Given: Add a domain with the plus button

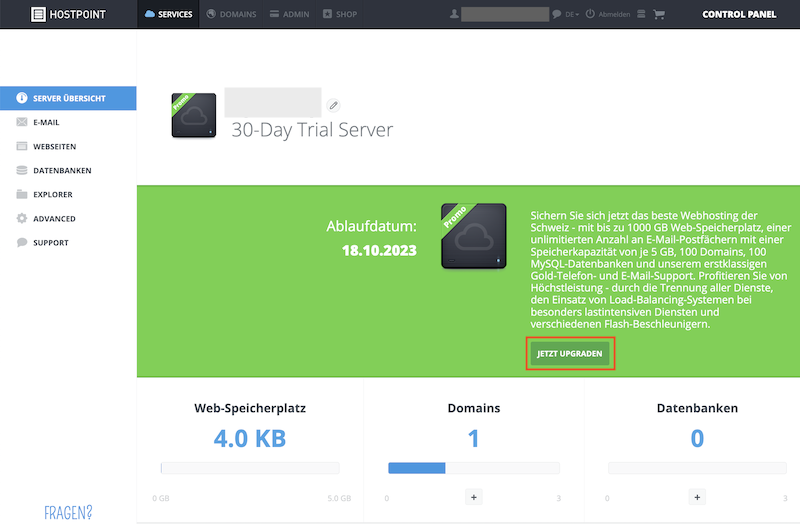Looking at the screenshot, I should [x=474, y=497].
